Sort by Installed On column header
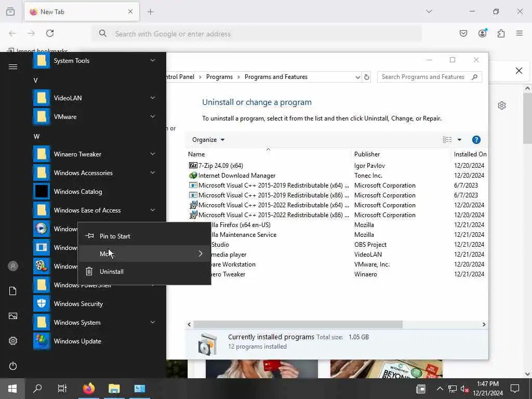The width and height of the screenshot is (532, 399). pyautogui.click(x=470, y=154)
